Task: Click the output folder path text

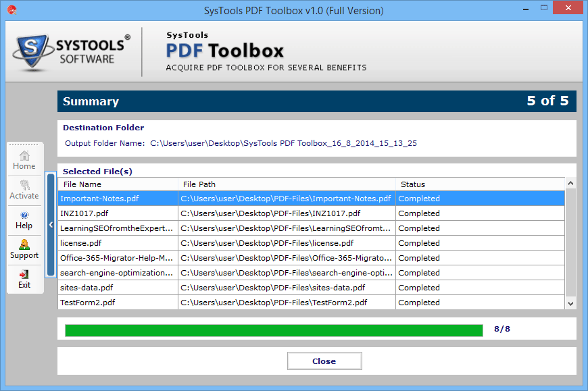Action: 283,143
